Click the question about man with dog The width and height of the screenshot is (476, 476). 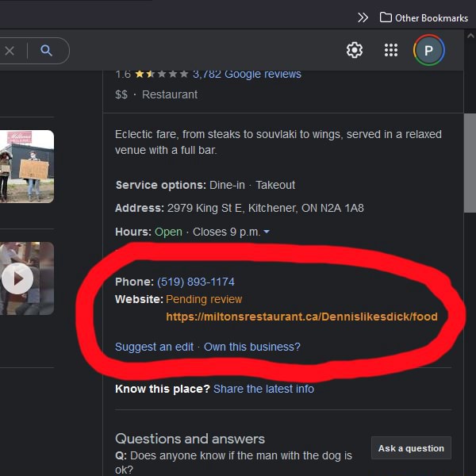click(233, 463)
